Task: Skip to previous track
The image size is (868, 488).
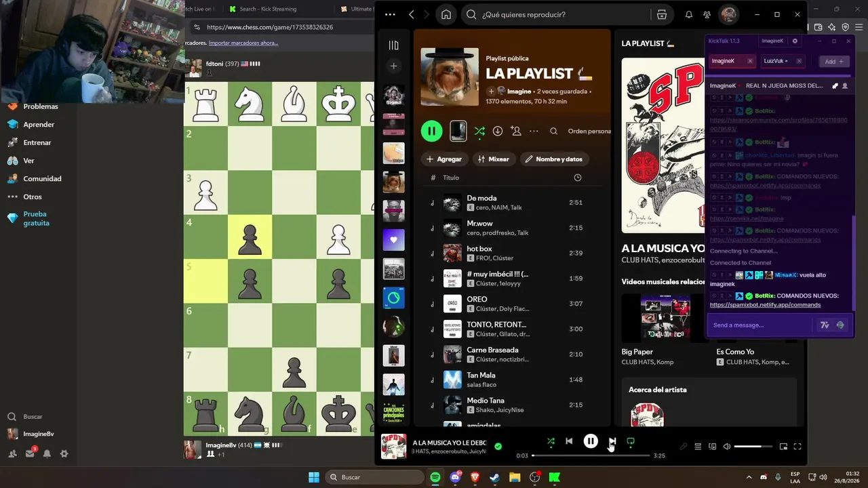Action: click(x=569, y=441)
